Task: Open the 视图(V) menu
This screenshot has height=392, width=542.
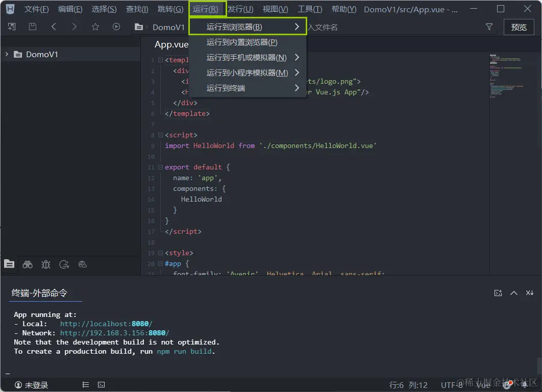Action: click(x=275, y=9)
